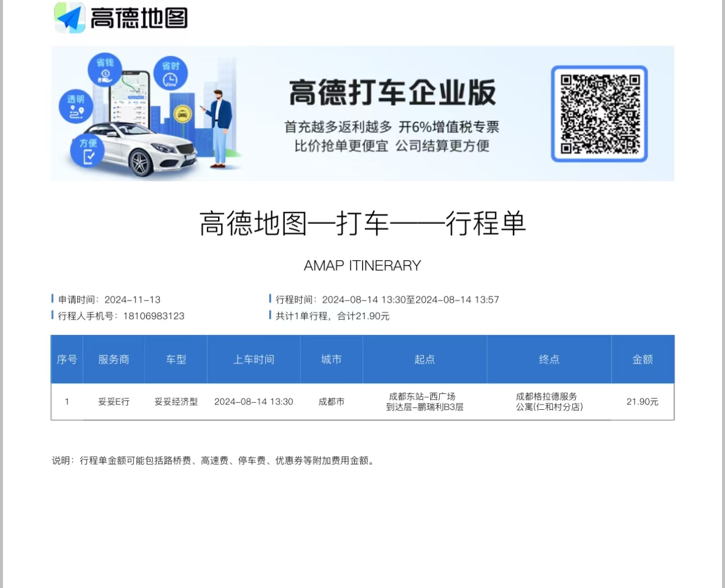Click the yellow taxi circle icon
This screenshot has height=588, width=725.
[x=181, y=114]
